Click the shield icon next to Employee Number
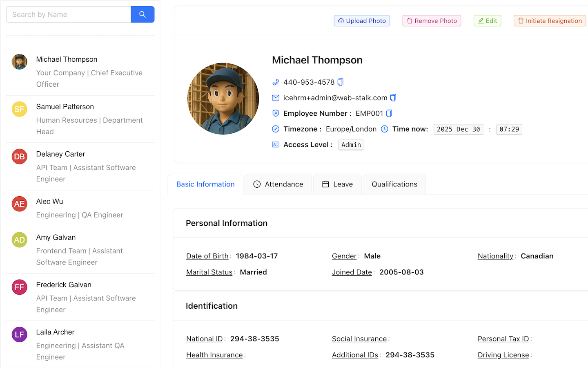 tap(276, 113)
